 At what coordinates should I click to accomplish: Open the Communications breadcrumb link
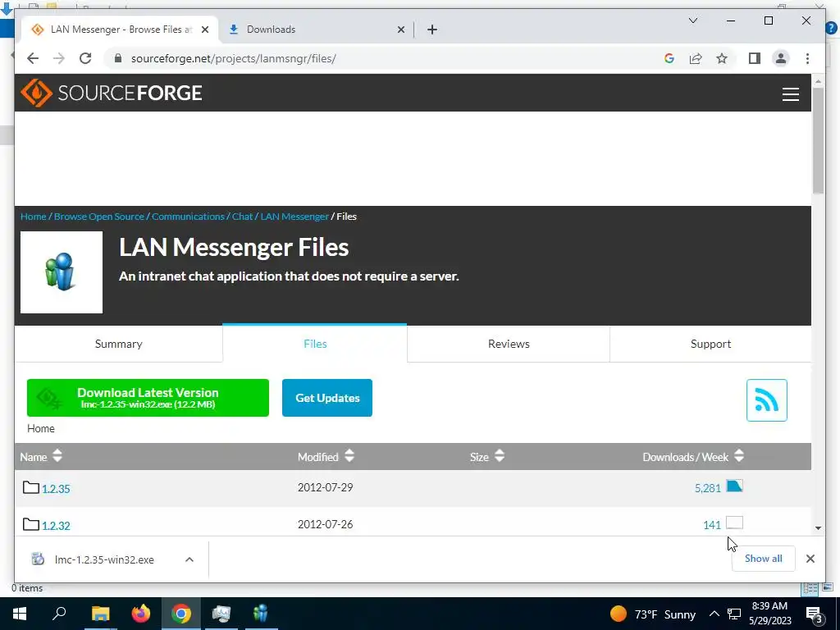tap(188, 217)
